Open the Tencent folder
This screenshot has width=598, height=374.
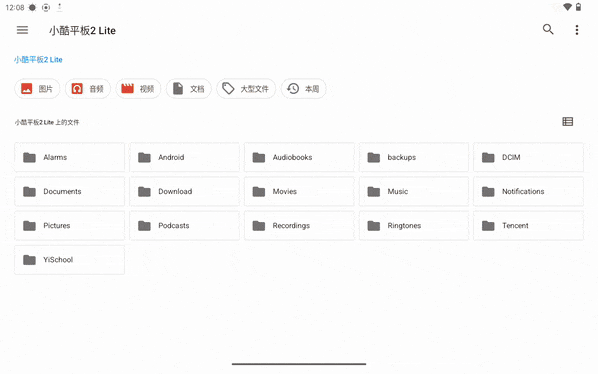click(528, 225)
